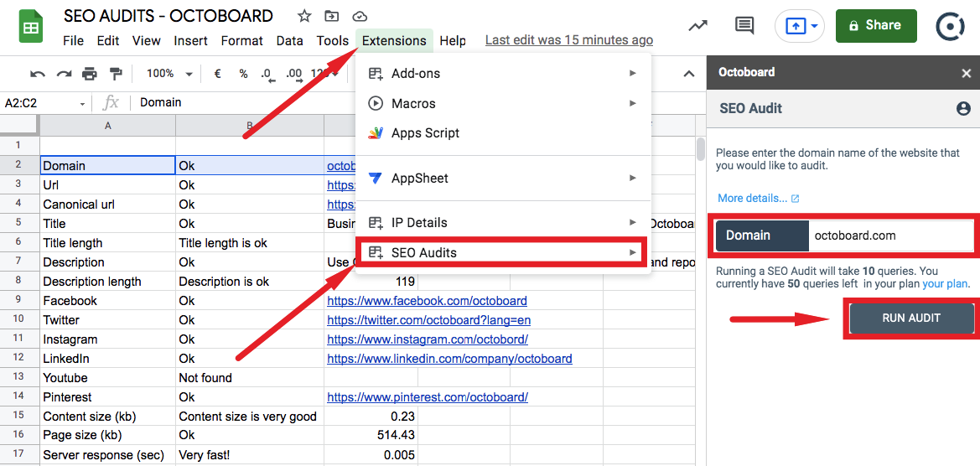Open the Pinterest octoboard link
The height and width of the screenshot is (466, 980).
click(x=428, y=397)
